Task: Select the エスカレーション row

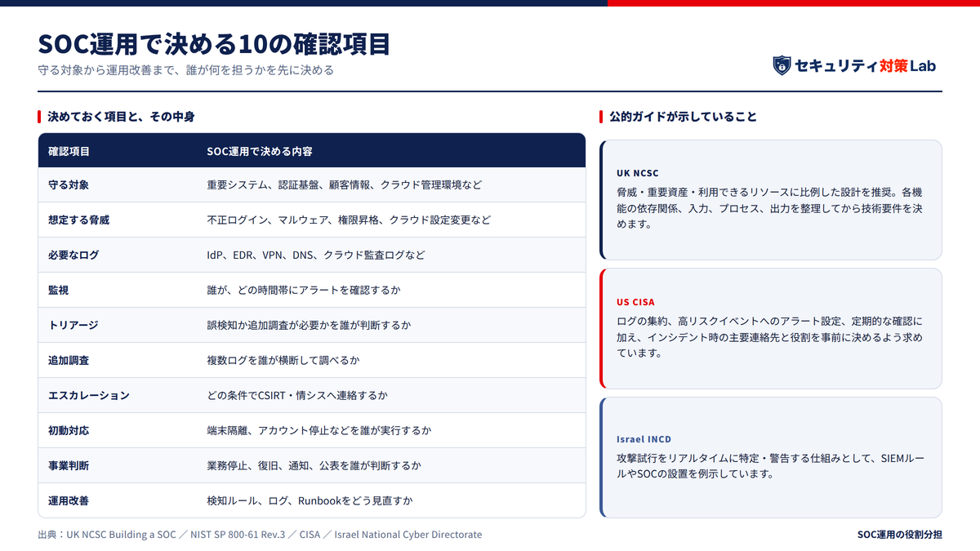Action: point(312,396)
